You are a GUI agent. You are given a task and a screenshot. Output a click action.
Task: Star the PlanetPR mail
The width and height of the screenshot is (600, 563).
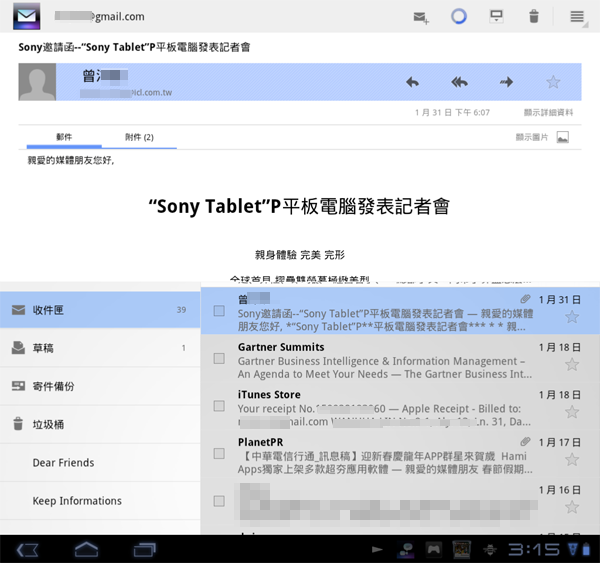point(572,460)
